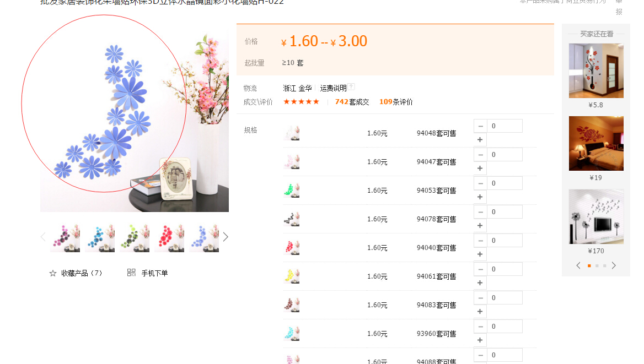Viewport: 644px width, 364px height.
Task: Open the 运费说明 shipping info link
Action: (x=333, y=88)
